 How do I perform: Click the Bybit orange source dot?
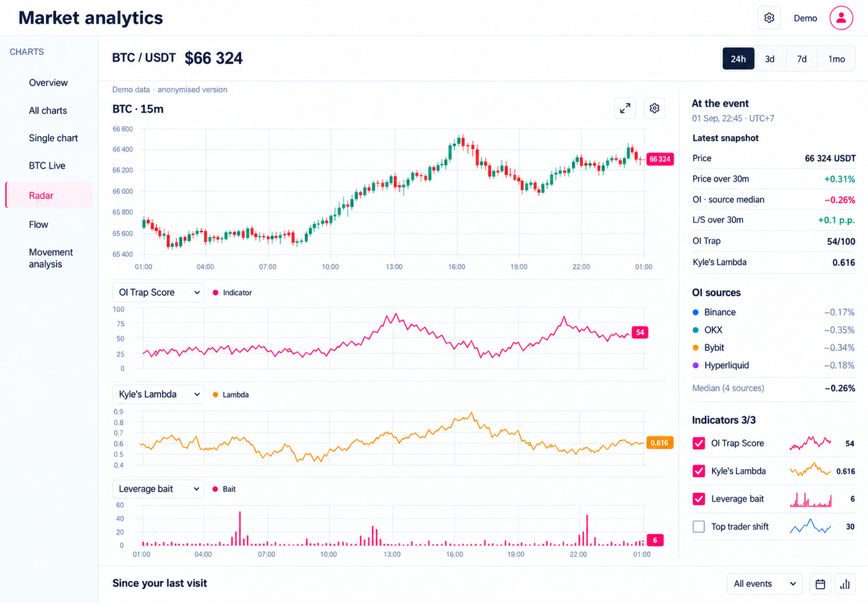click(x=696, y=348)
